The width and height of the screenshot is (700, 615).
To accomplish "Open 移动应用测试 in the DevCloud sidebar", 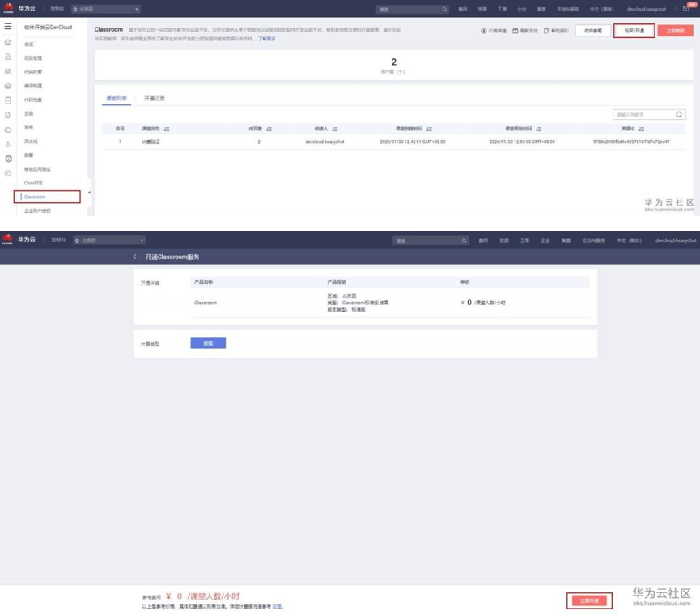I will pos(37,169).
